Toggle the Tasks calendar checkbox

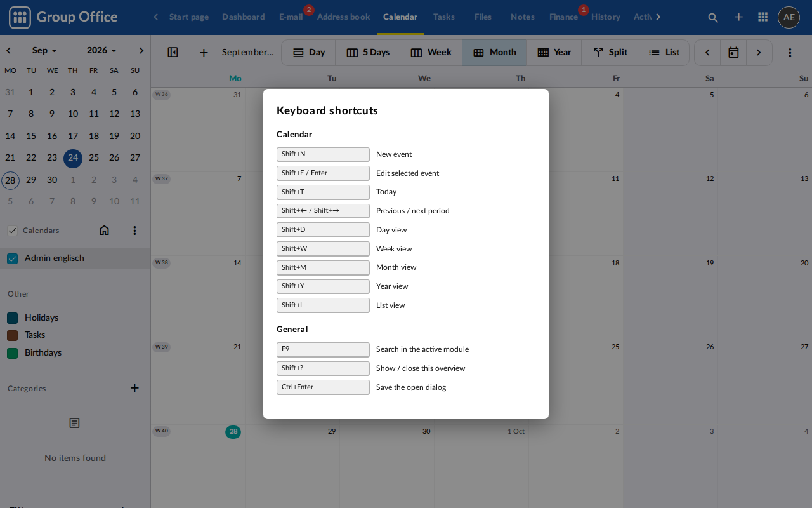pyautogui.click(x=12, y=335)
